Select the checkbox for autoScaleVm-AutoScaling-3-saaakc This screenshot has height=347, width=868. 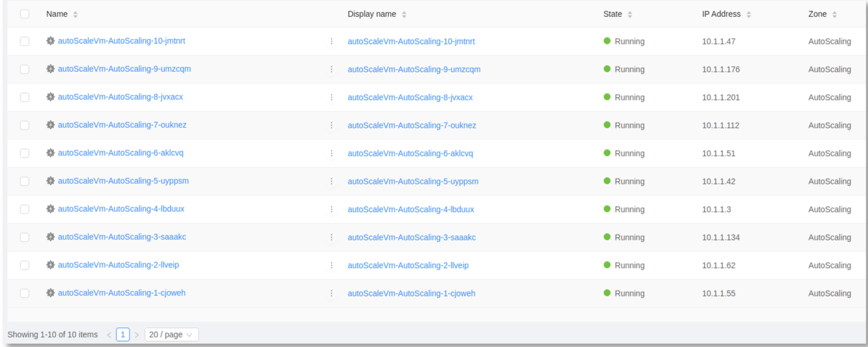pyautogui.click(x=24, y=237)
